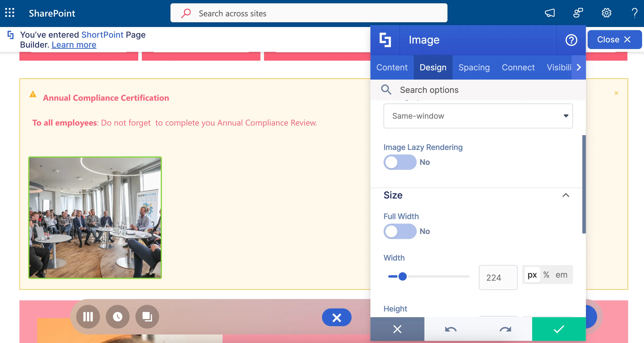
Task: Click the warning triangle in the alert box
Action: click(33, 94)
